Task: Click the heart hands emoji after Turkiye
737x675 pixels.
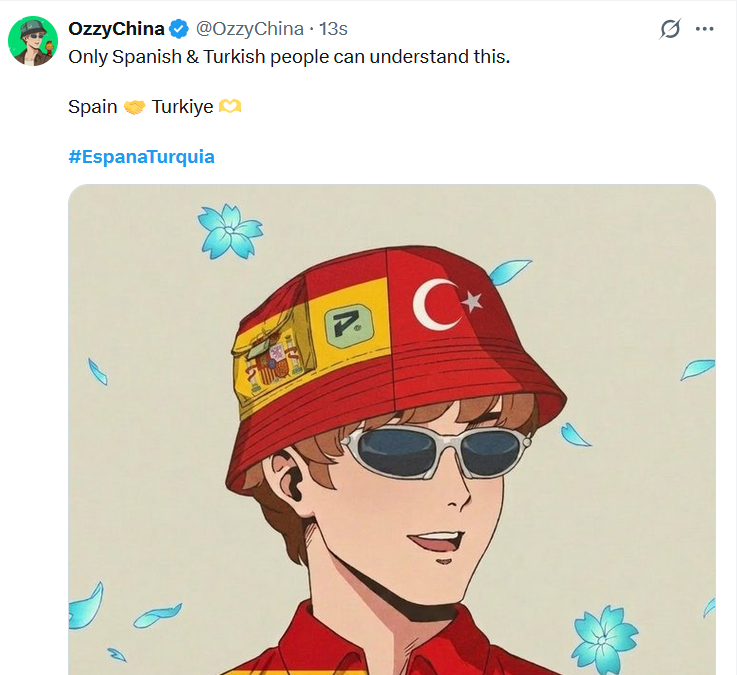Action: click(230, 107)
